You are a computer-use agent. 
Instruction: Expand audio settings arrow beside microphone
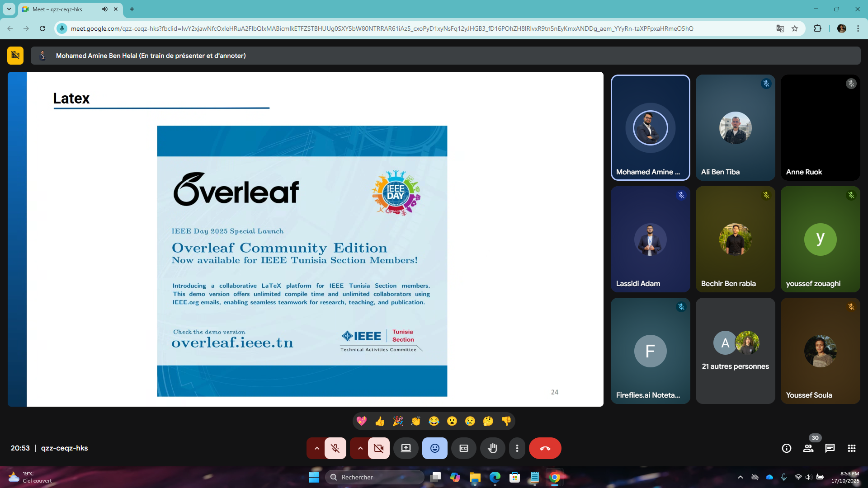(317, 448)
